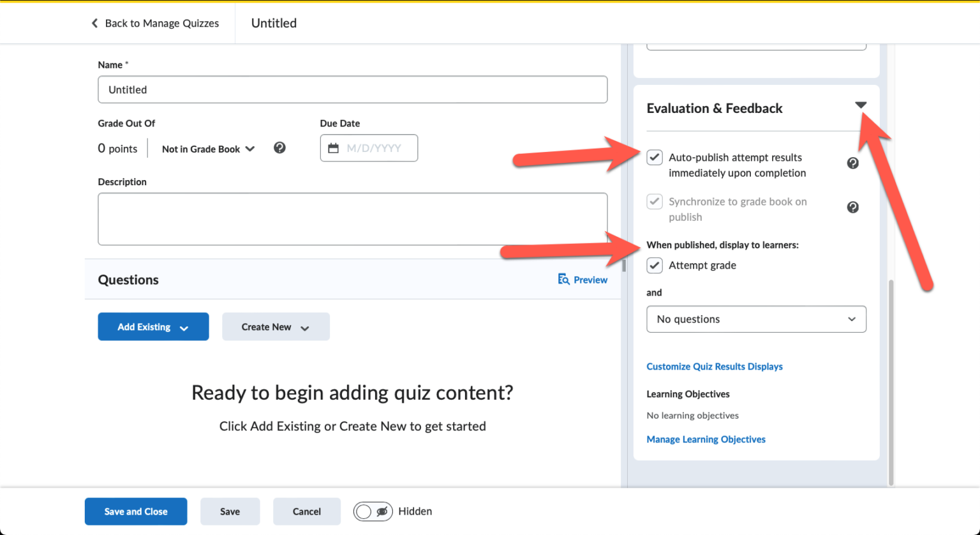The image size is (980, 535).
Task: Click the back chevron beside Back to Manage Quizzes
Action: pos(94,23)
